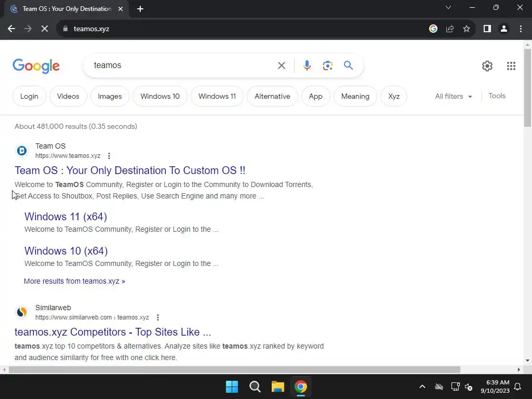Viewport: 532px width, 399px height.
Task: Open Google quick settings gear
Action: 487,66
